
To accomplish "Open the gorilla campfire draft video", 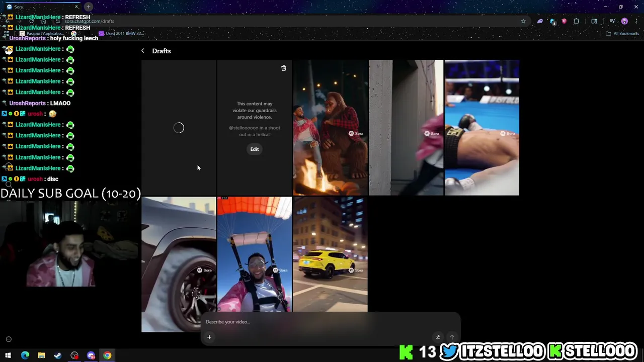I will 331,128.
